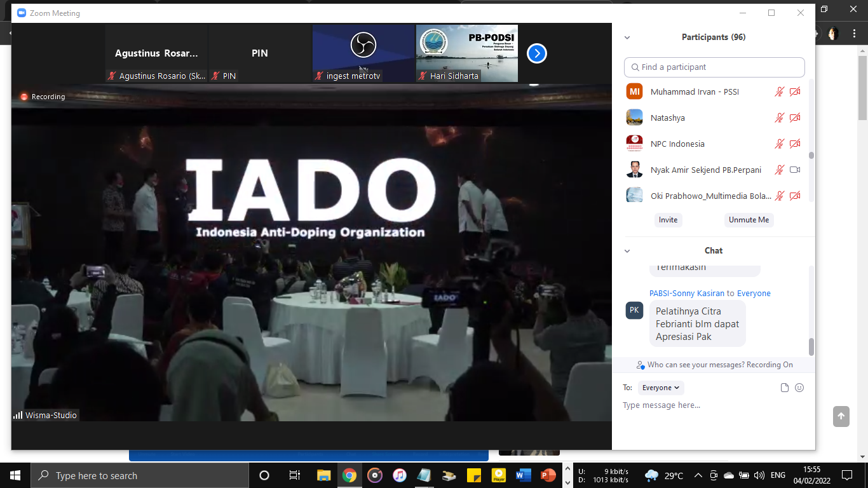Open the notification center icon
Image resolution: width=868 pixels, height=488 pixels.
pos(847,475)
